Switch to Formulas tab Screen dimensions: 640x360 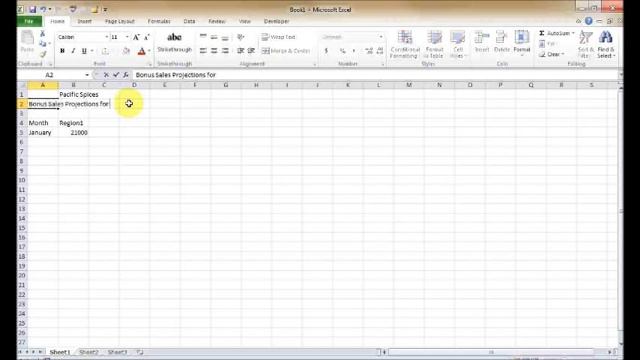(159, 21)
